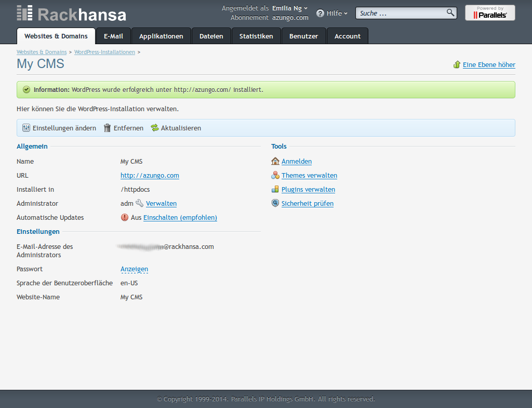Click the copyright notice in the footer
Viewport: 532px width, 408px height.
pyautogui.click(x=266, y=399)
